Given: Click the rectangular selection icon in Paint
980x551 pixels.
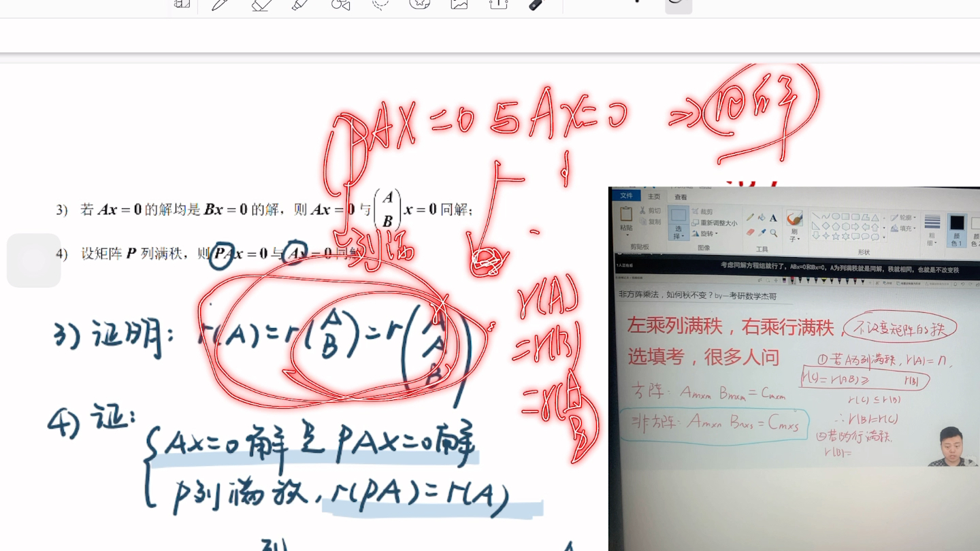Looking at the screenshot, I should click(x=679, y=215).
